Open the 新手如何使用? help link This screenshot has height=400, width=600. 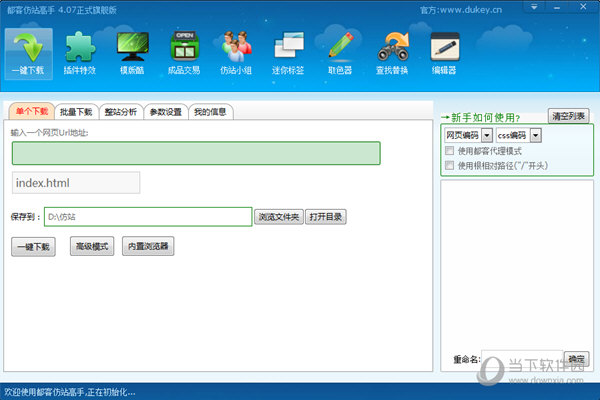tap(481, 117)
